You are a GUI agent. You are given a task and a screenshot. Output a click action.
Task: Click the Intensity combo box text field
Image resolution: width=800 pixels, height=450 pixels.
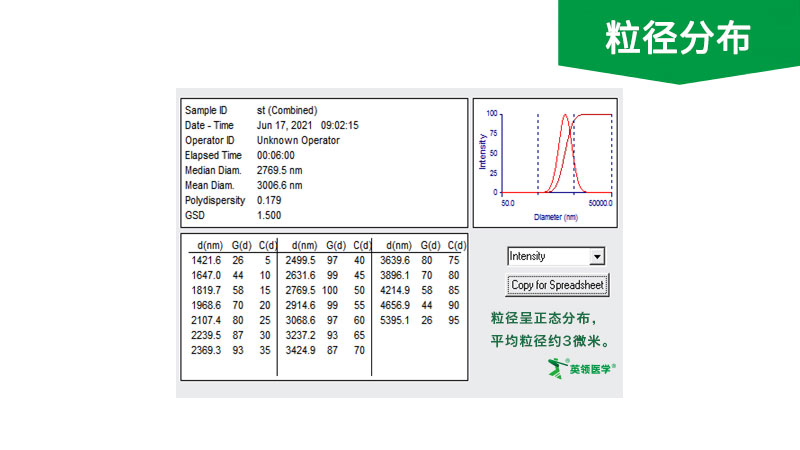coord(549,257)
